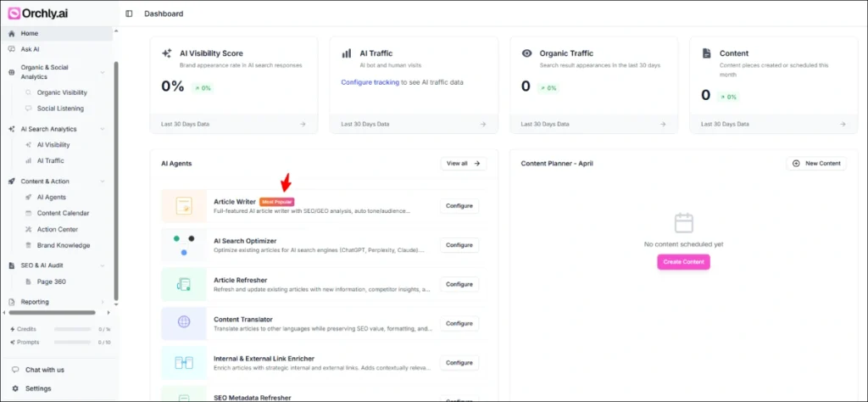
Task: Open Social Listening page
Action: click(x=60, y=109)
